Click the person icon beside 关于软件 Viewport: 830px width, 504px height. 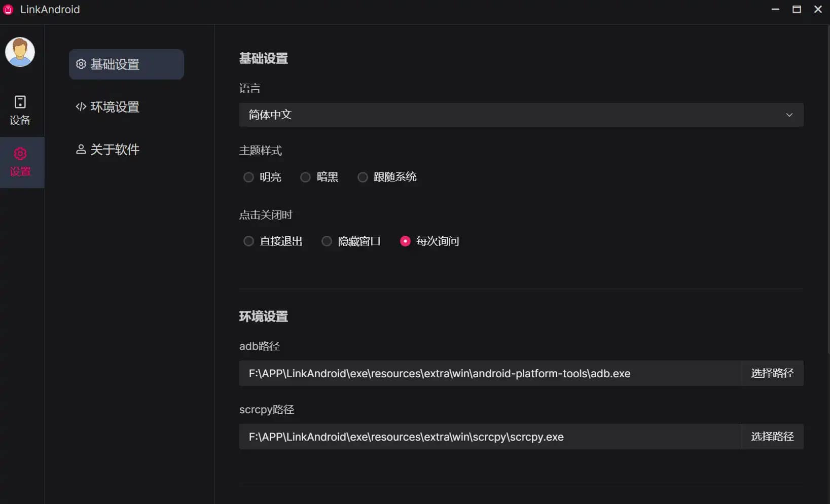pos(81,149)
